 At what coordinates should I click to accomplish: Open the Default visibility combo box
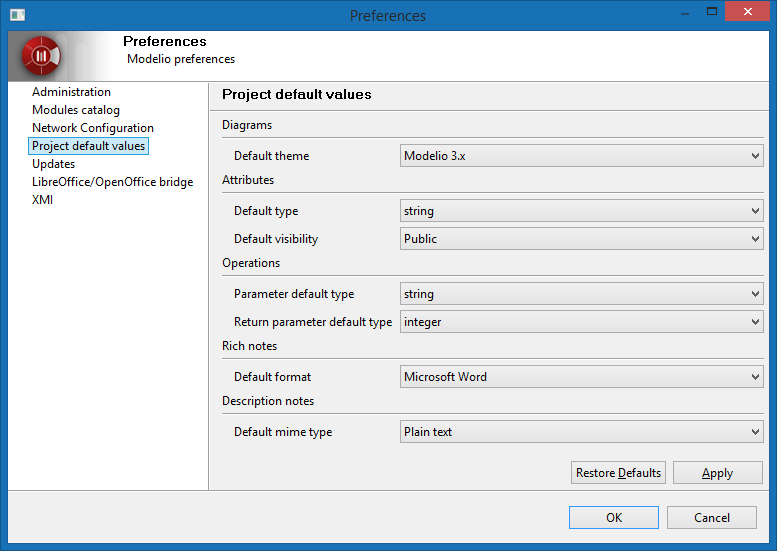pyautogui.click(x=581, y=239)
